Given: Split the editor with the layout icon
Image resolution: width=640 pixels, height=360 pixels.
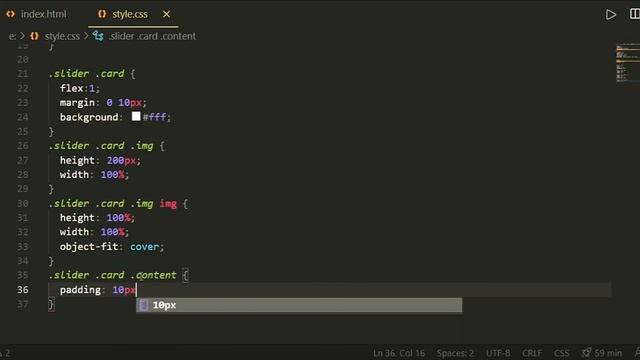Looking at the screenshot, I should pyautogui.click(x=635, y=14).
